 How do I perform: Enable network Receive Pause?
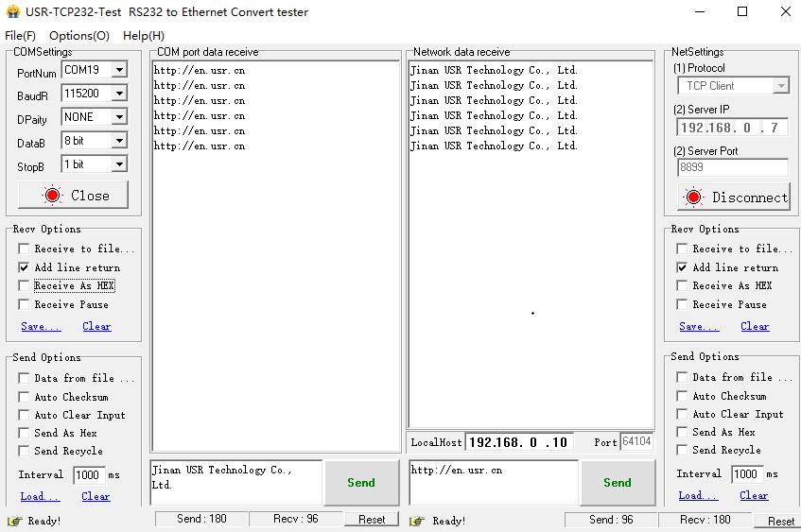(682, 305)
